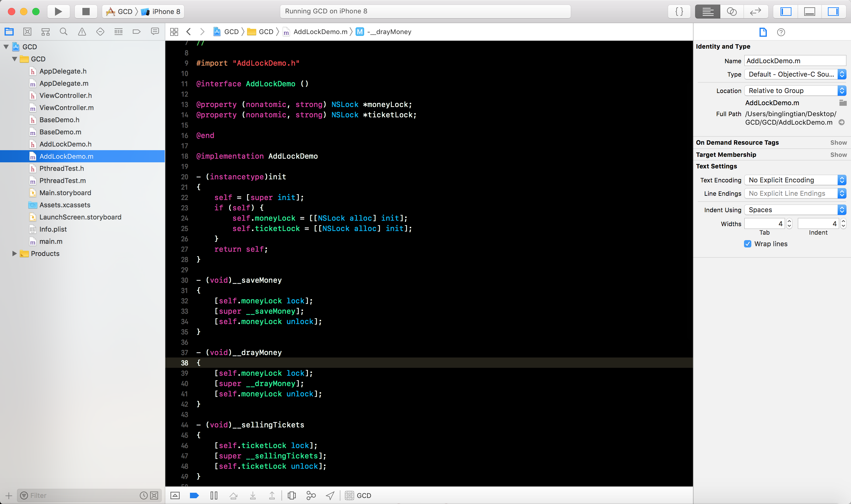Open AppDelegate.h in navigator
The image size is (851, 504).
pyautogui.click(x=63, y=71)
